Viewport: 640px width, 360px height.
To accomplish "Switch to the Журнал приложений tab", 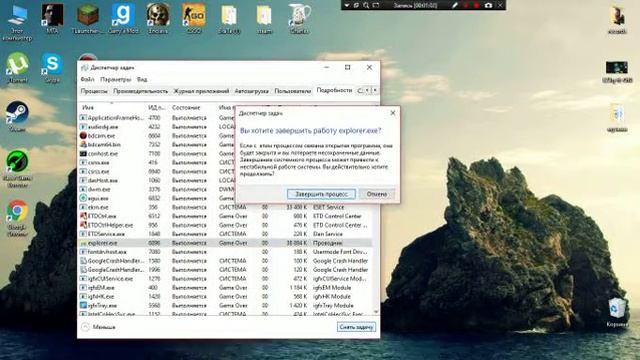I will (x=201, y=91).
